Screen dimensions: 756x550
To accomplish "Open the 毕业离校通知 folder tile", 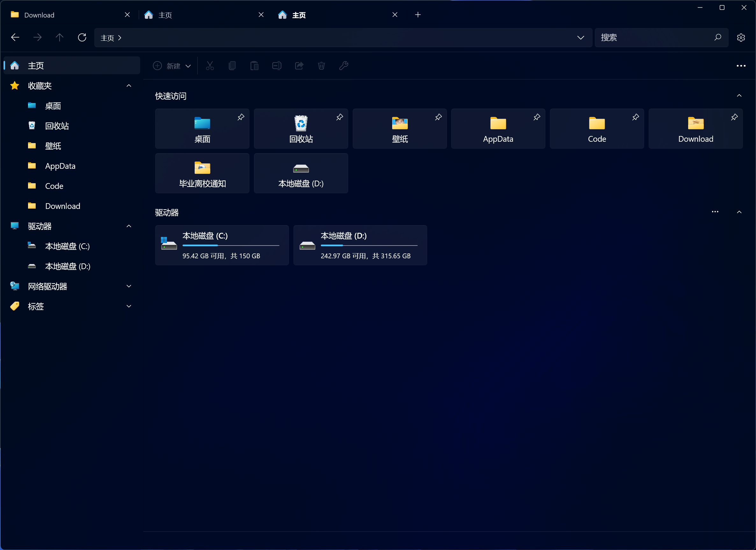I will pos(202,173).
